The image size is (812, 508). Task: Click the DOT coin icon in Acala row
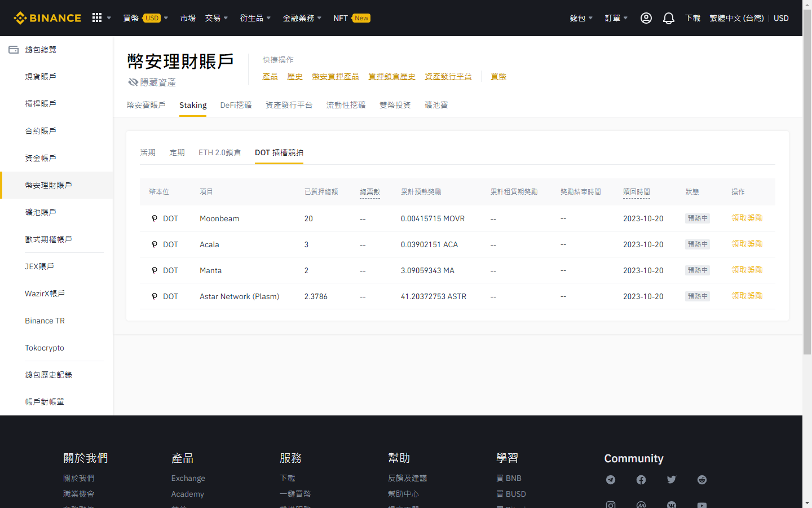154,244
